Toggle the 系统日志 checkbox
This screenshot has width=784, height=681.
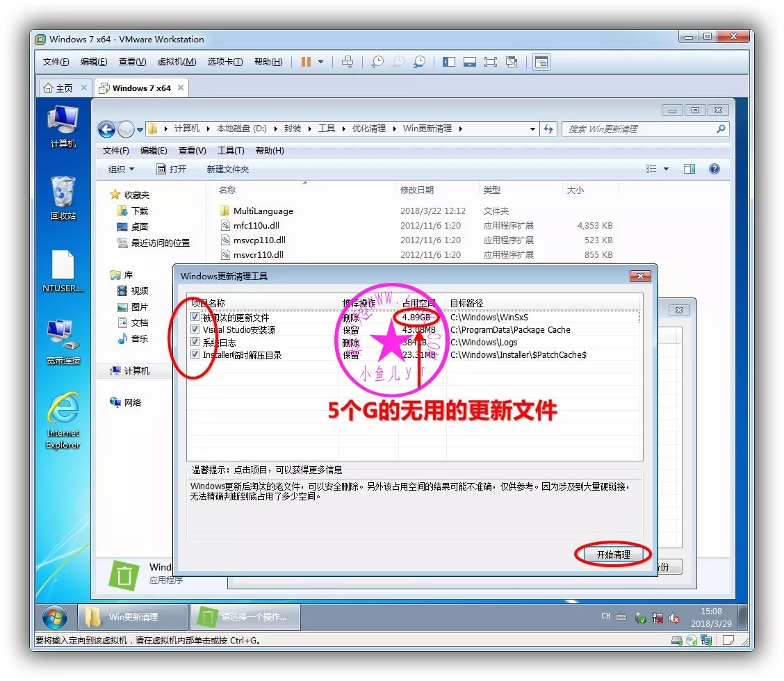195,343
